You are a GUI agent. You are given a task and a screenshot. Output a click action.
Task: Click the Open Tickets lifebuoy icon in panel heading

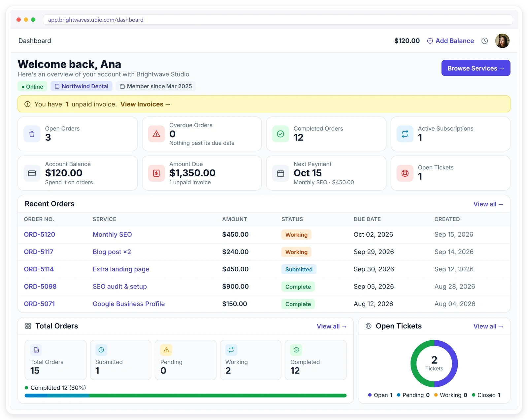coord(369,326)
